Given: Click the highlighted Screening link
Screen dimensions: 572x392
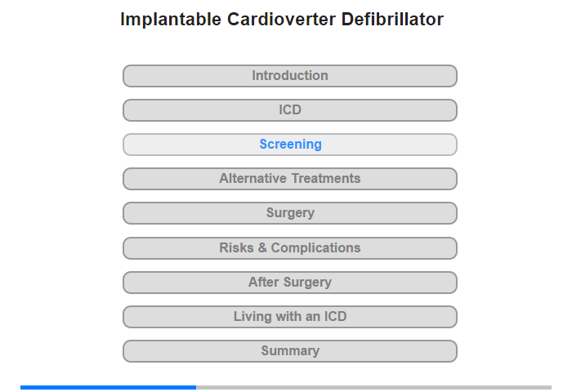Looking at the screenshot, I should 290,145.
